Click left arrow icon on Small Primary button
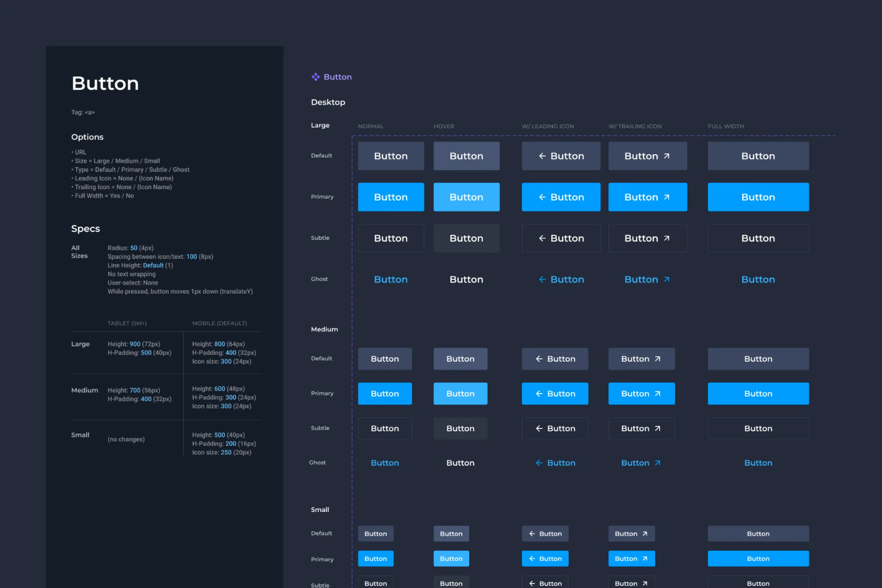The height and width of the screenshot is (588, 882). tap(532, 559)
